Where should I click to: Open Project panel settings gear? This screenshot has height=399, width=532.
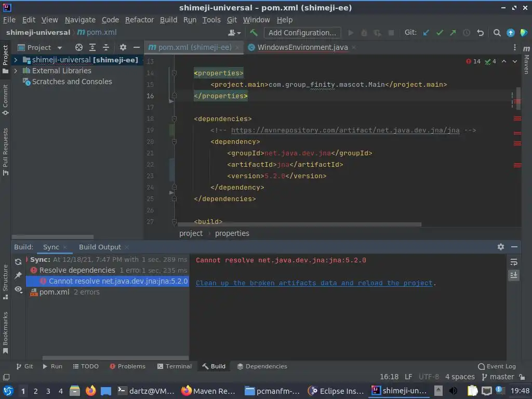(123, 47)
